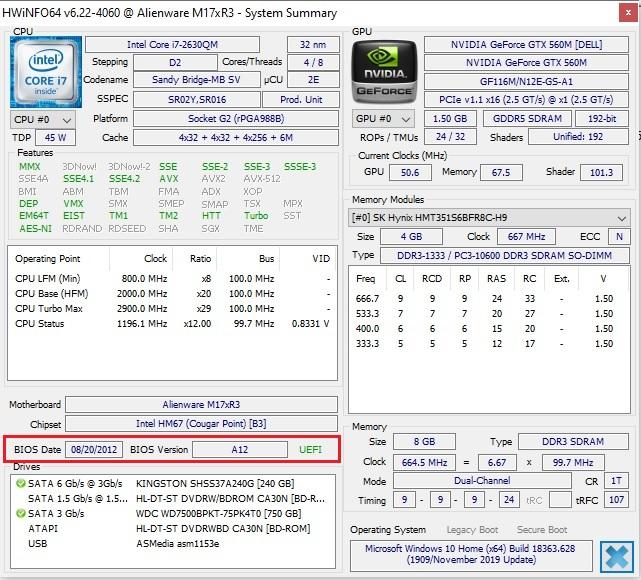Click the CPU LFM (Min) row
This screenshot has width=641, height=580.
pos(172,279)
